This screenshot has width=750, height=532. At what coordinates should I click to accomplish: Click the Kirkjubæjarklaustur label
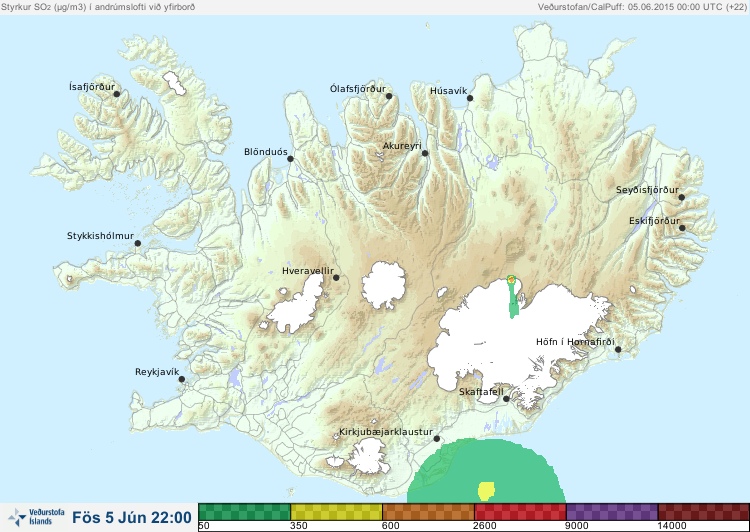point(386,432)
